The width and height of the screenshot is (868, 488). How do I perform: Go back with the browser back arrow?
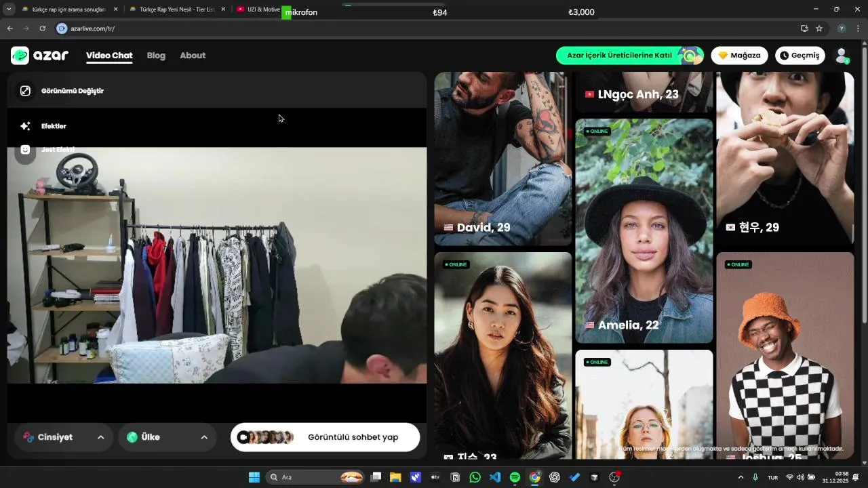10,28
